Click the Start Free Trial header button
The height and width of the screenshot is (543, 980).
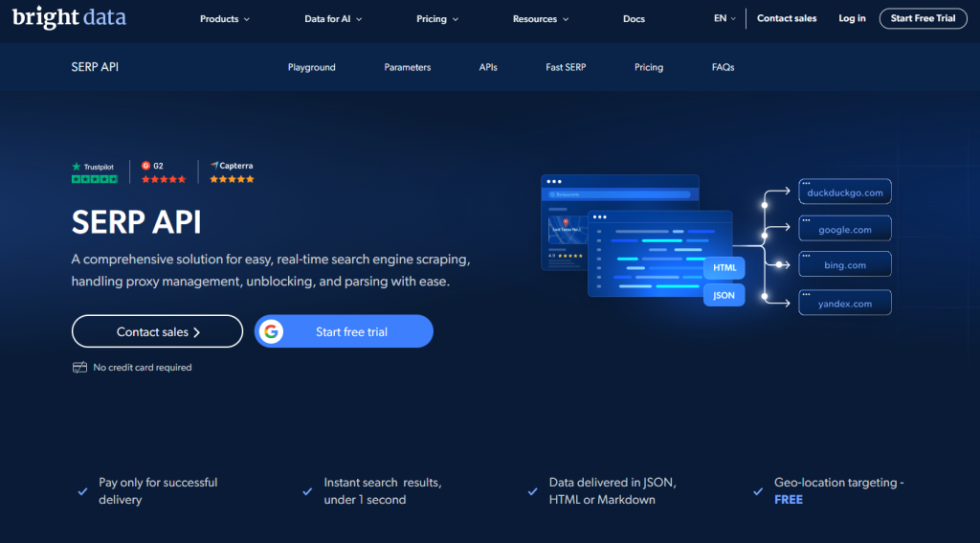click(x=924, y=18)
